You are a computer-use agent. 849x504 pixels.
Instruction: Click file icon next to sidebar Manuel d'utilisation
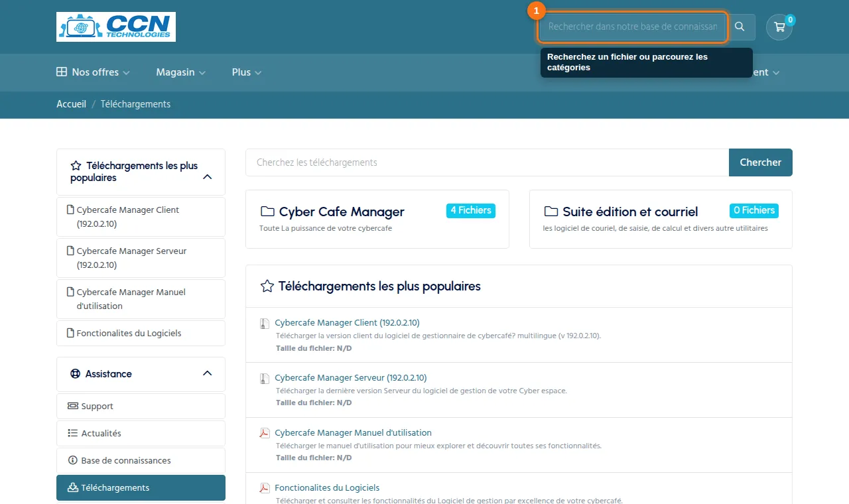[x=71, y=292]
